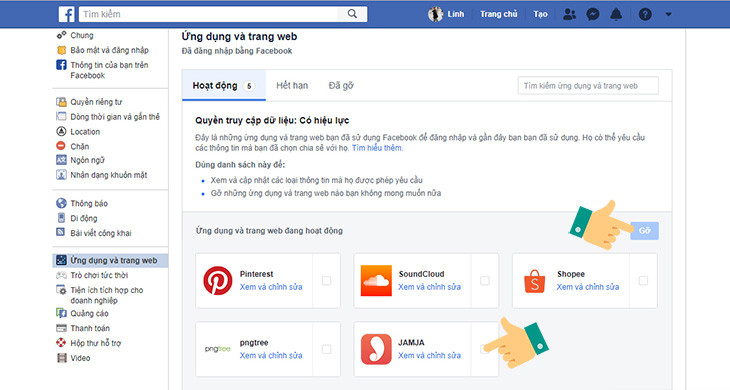The image size is (730, 390).
Task: Tick the pngtree app checkbox
Action: tap(326, 349)
